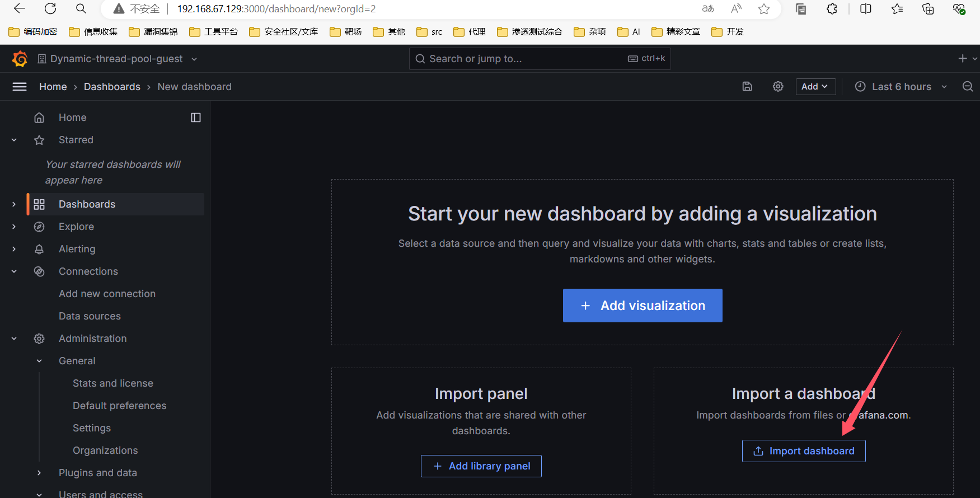The image size is (980, 498).
Task: Click the translate icon in address bar
Action: [x=708, y=8]
